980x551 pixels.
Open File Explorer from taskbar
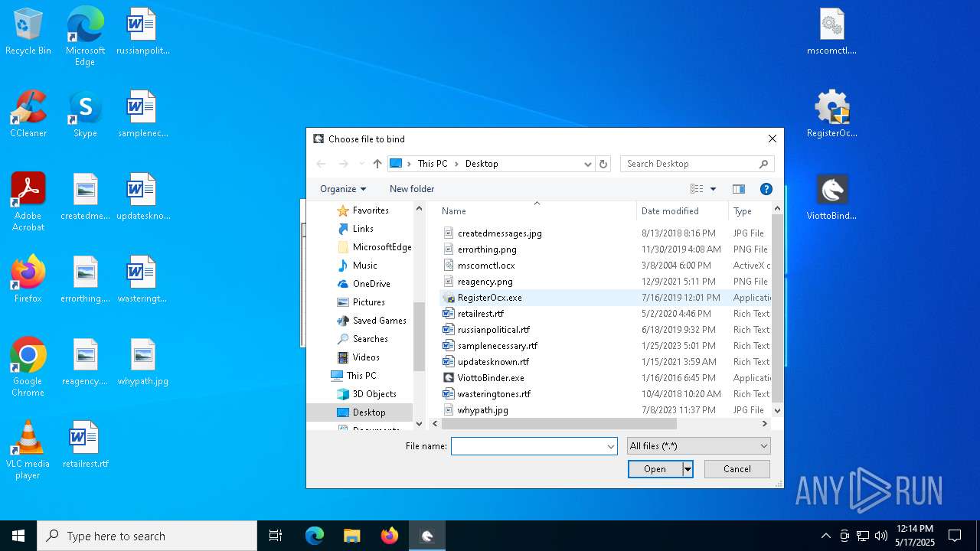pos(351,536)
